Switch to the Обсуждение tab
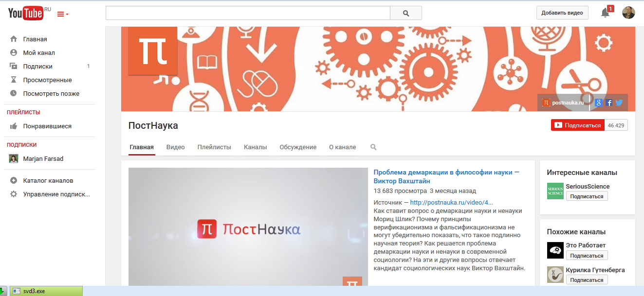644x296 pixels. click(x=298, y=147)
